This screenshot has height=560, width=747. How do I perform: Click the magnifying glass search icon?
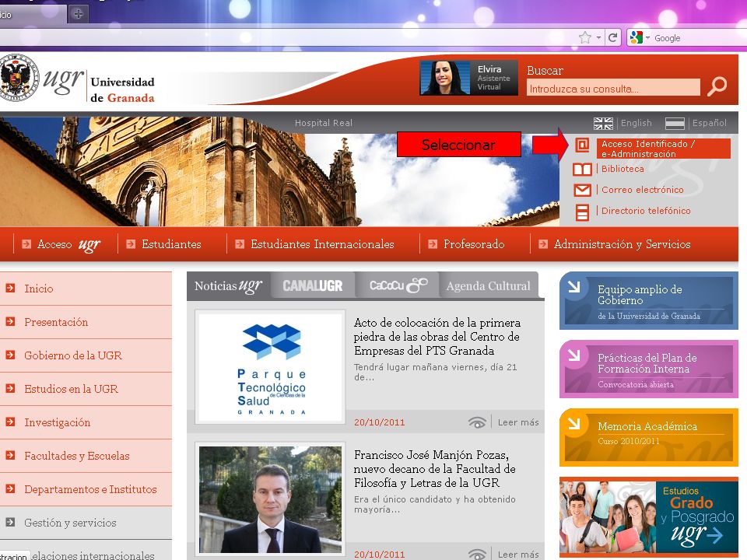717,86
